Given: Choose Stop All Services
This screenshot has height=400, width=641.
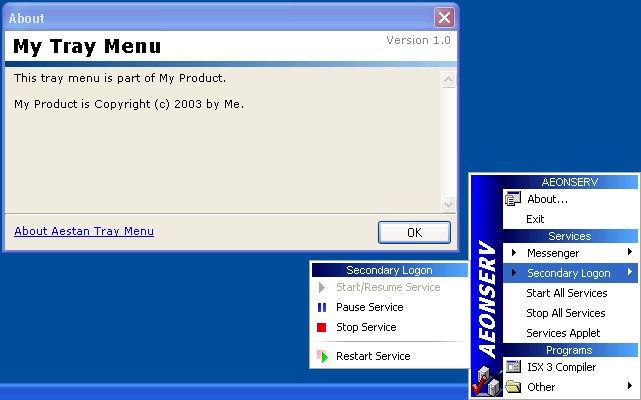Looking at the screenshot, I should point(570,313).
